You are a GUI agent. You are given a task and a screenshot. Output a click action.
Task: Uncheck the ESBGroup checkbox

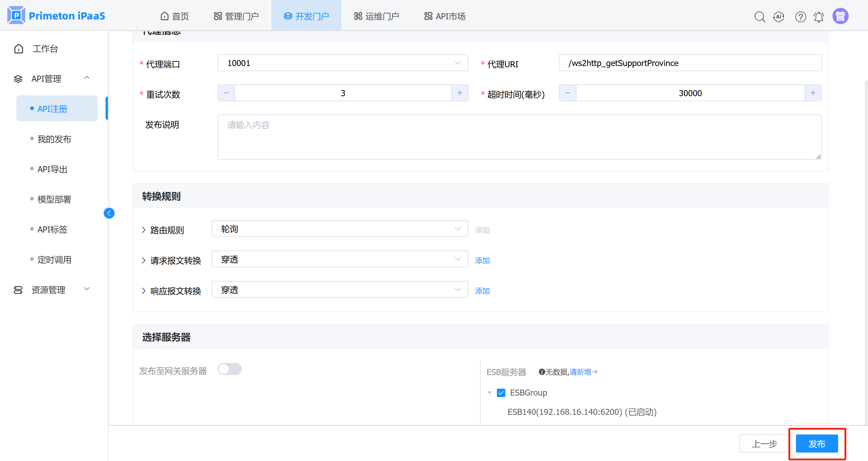coord(501,393)
